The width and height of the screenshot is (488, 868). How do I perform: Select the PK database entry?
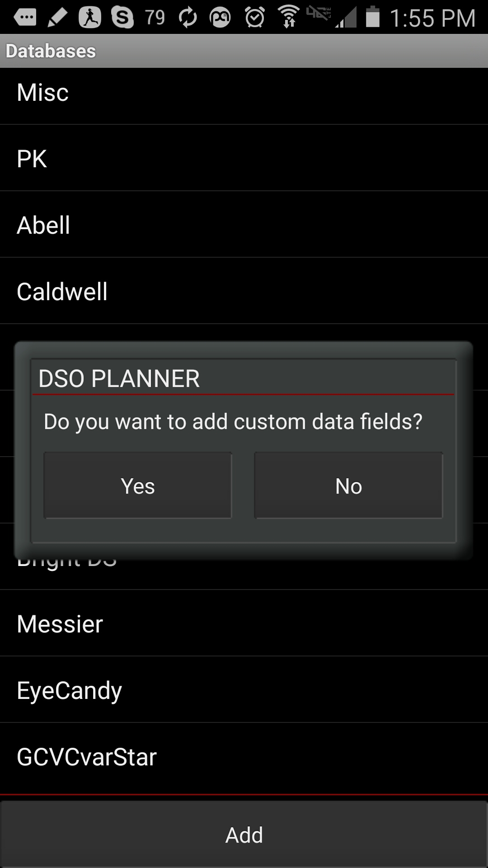pyautogui.click(x=244, y=158)
